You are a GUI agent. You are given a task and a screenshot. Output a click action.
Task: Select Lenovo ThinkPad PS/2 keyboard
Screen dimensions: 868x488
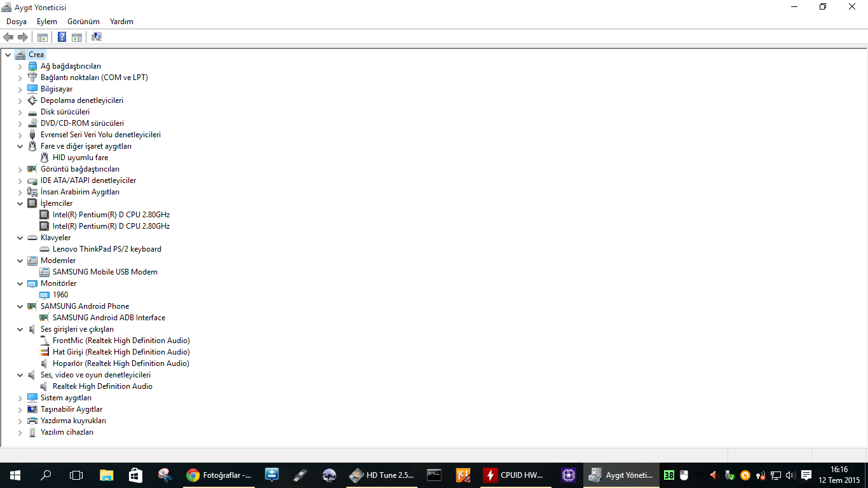[107, 249]
